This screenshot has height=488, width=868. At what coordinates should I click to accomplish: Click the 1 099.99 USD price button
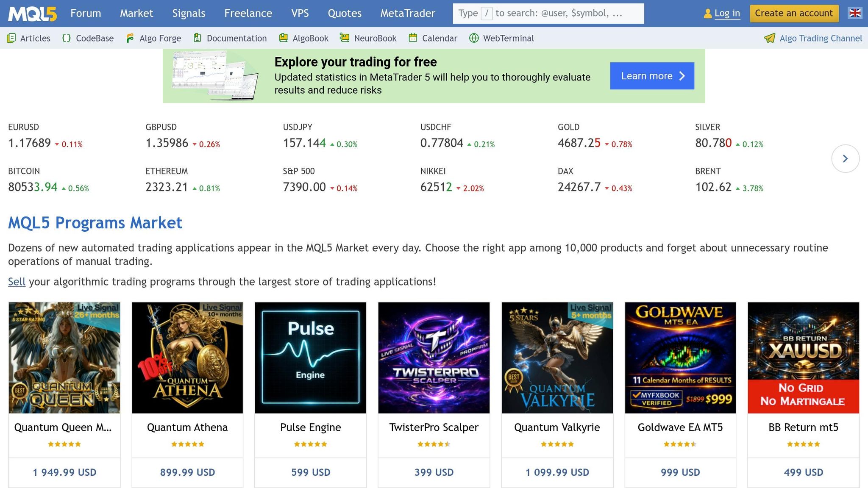click(x=557, y=472)
